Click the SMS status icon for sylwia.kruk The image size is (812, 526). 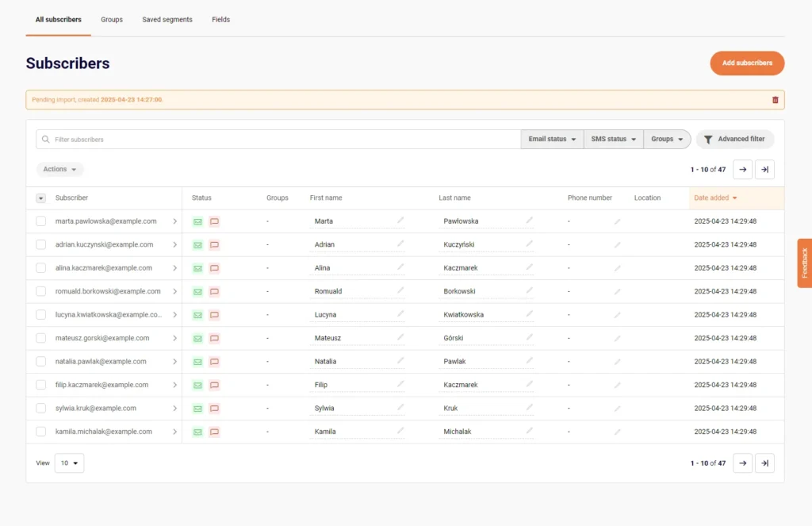pyautogui.click(x=214, y=409)
